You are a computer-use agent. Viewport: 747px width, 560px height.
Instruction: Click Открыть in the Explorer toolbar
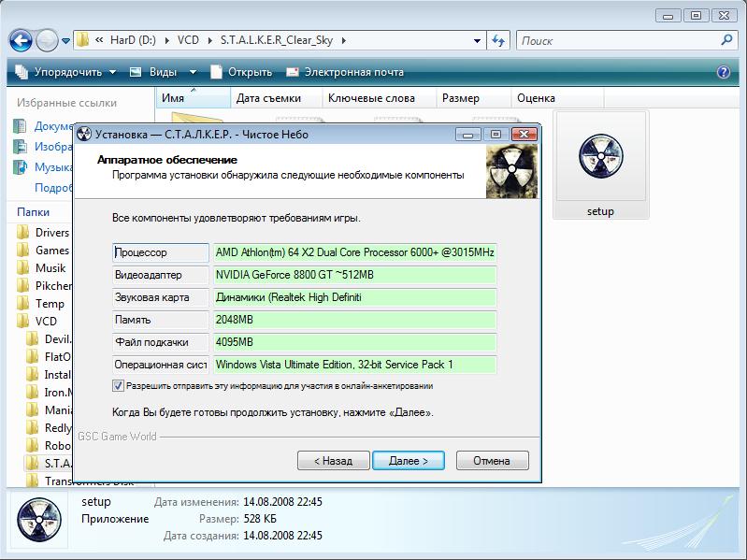pos(241,72)
